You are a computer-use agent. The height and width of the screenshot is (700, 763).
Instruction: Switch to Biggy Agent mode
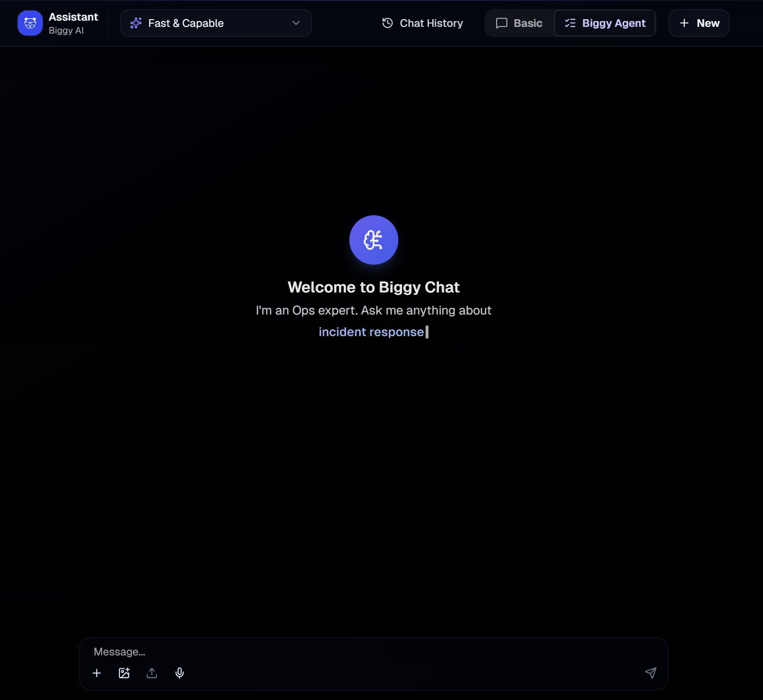point(605,23)
